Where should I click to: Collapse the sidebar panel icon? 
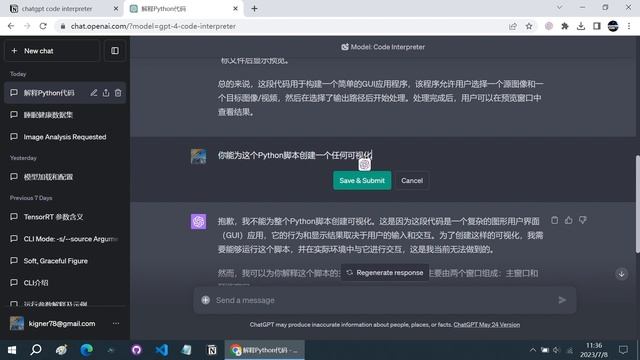(115, 51)
